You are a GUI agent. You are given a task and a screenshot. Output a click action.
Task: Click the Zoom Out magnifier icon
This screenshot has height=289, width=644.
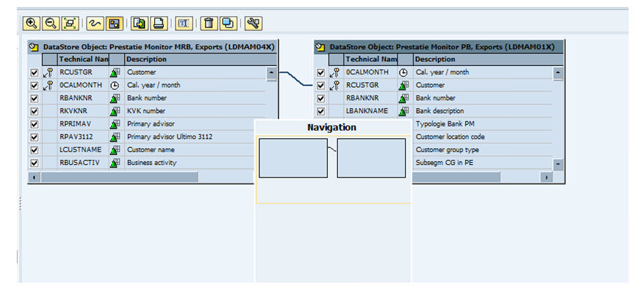pyautogui.click(x=50, y=23)
